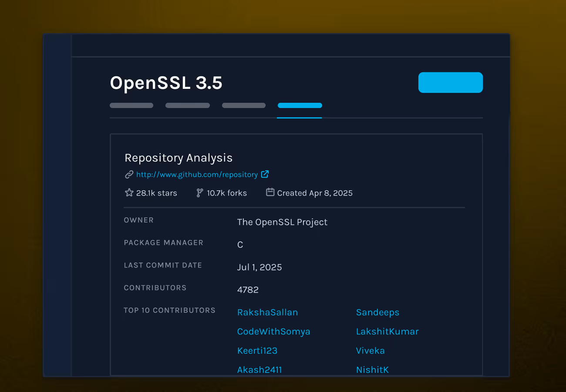Image resolution: width=566 pixels, height=392 pixels.
Task: Select the active blue-highlighted tab
Action: click(x=300, y=105)
